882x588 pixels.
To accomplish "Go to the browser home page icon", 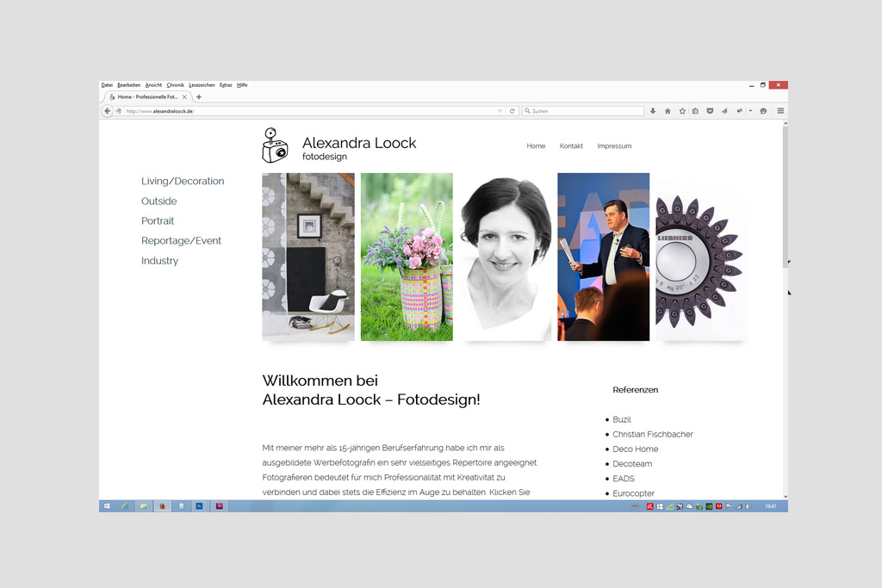I will tap(668, 111).
